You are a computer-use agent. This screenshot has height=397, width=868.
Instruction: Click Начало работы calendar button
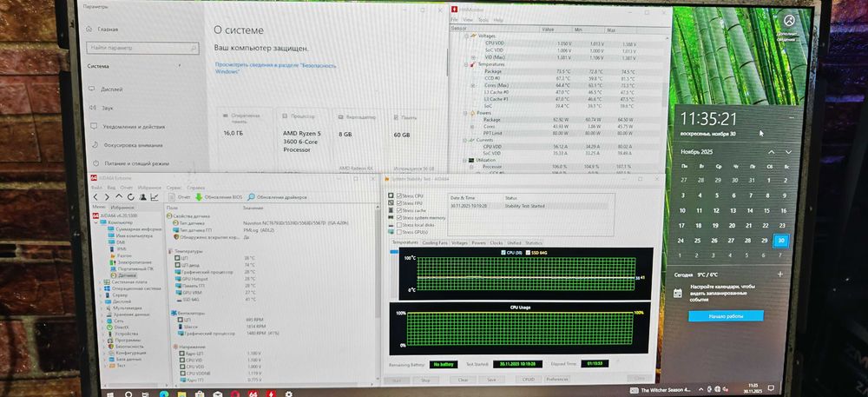click(726, 315)
